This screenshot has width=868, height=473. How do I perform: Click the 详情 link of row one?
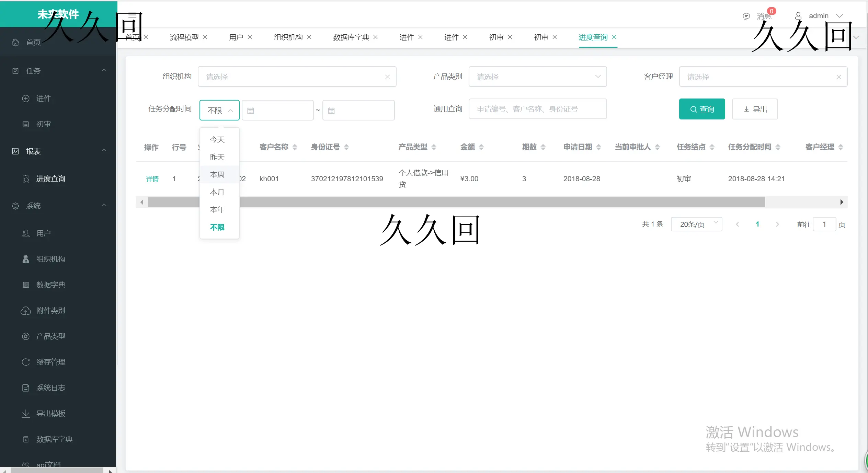point(152,179)
